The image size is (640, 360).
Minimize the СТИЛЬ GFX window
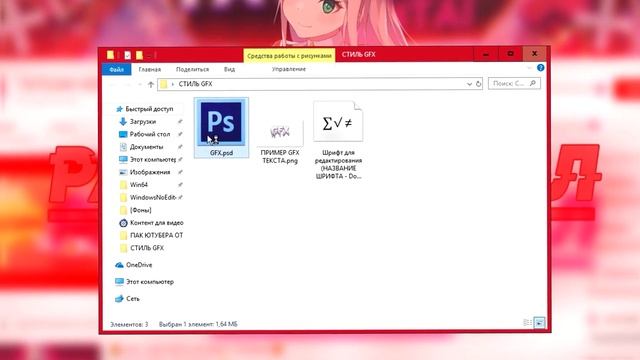[x=486, y=54]
